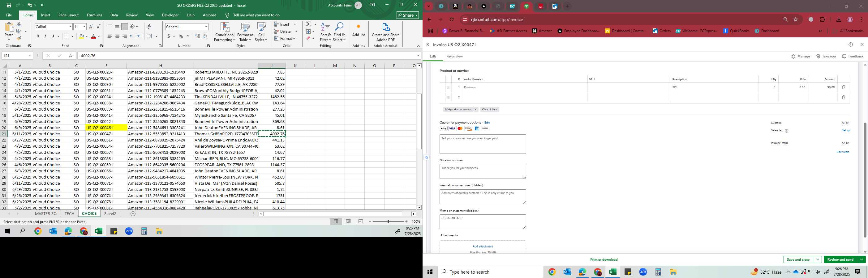The image size is (868, 278).
Task: Click Edit totals link
Action: pyautogui.click(x=843, y=152)
